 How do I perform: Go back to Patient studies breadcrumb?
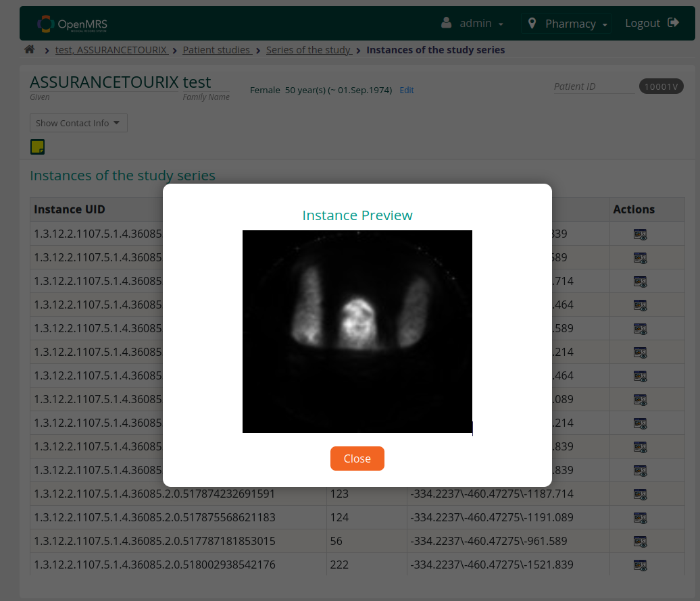tap(217, 50)
